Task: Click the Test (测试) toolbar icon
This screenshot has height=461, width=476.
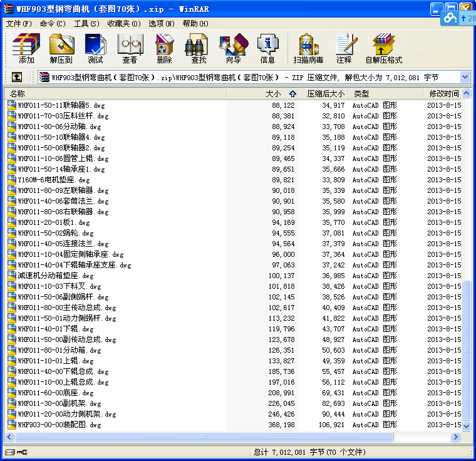Action: click(x=95, y=48)
